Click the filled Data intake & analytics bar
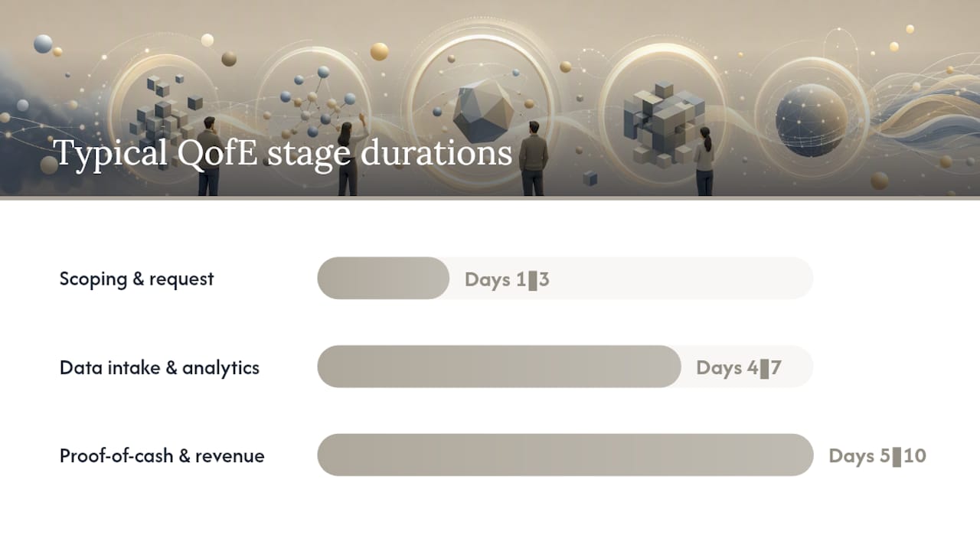This screenshot has height=551, width=980. (498, 367)
